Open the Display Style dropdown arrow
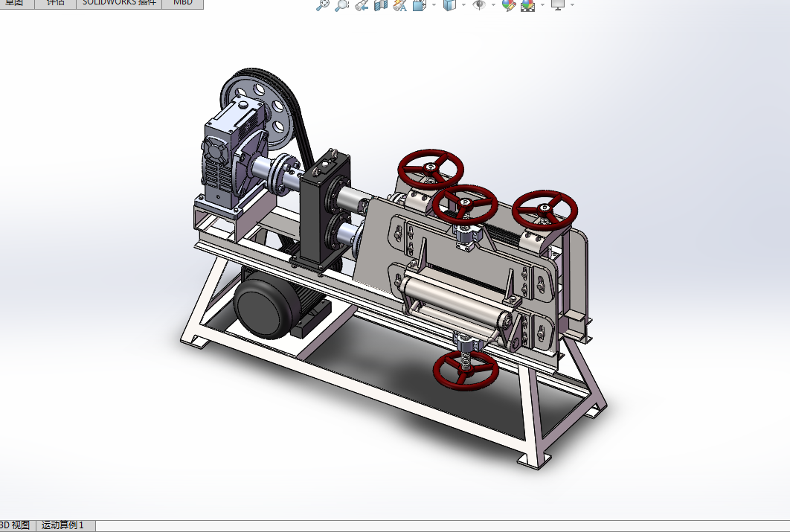 (463, 5)
